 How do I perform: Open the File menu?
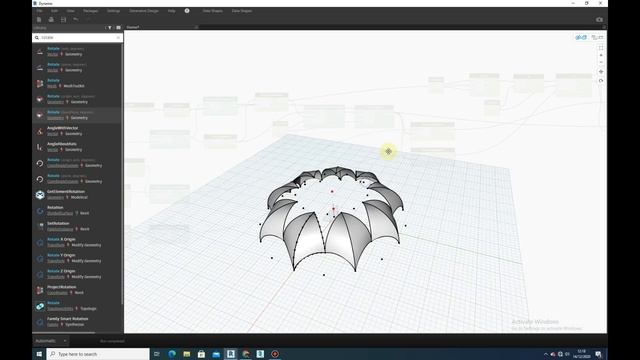pos(40,11)
